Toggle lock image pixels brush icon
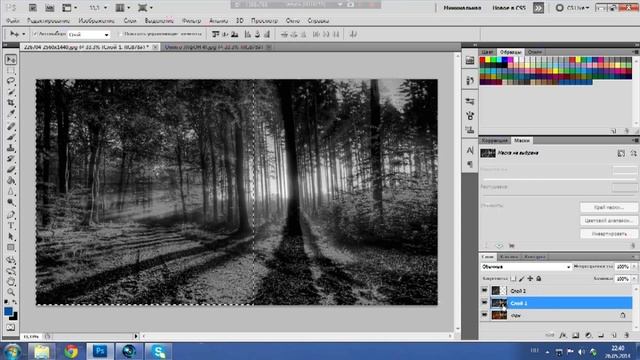 coord(522,278)
